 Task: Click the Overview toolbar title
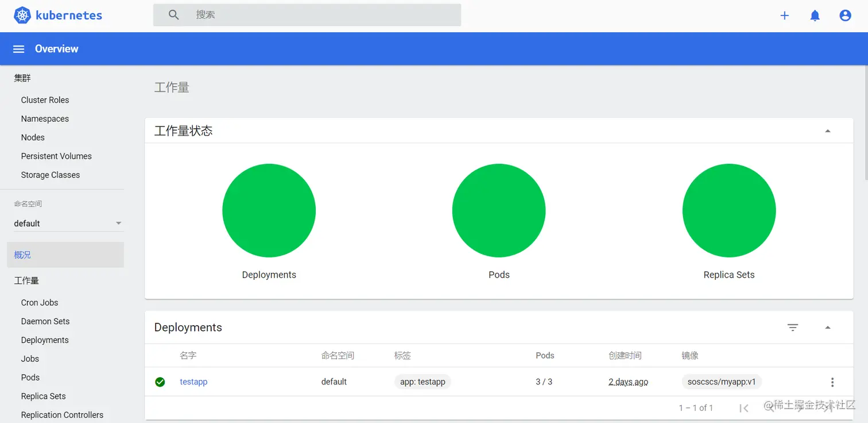click(56, 49)
